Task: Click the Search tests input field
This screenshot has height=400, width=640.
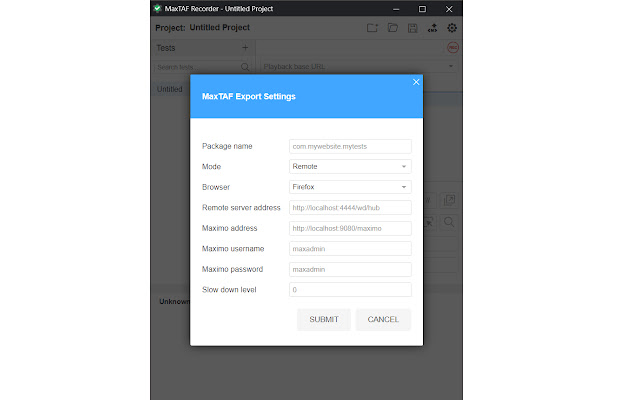Action: [198, 67]
